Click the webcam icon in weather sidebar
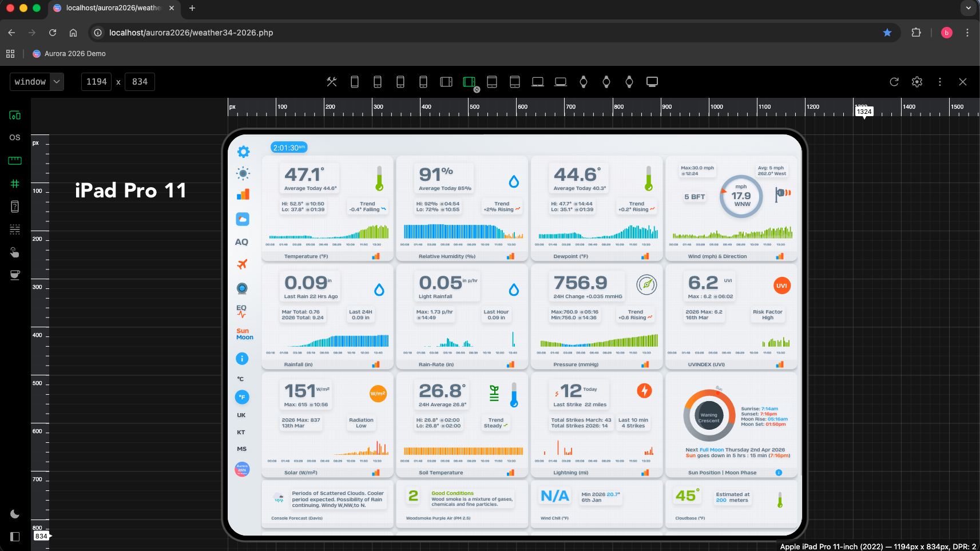Image resolution: width=980 pixels, height=551 pixels. point(242,288)
